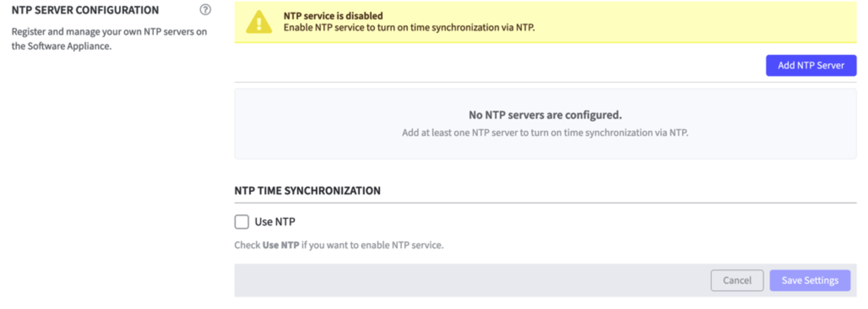Click "Enable NTP service" banner description text
Viewport: 868px width, 309px height.
coord(409,27)
